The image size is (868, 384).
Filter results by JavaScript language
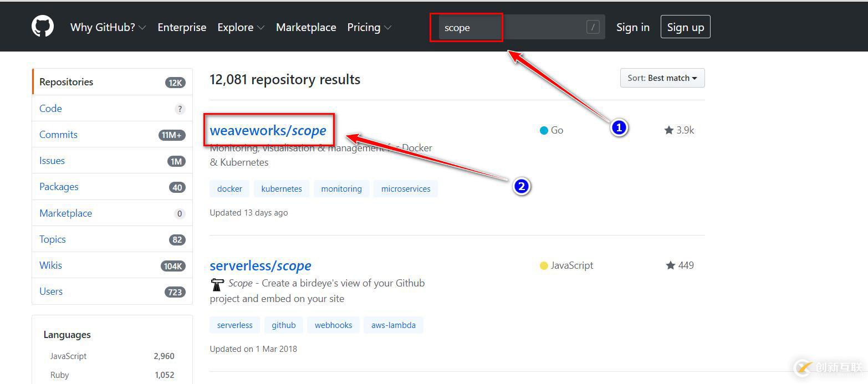[113, 356]
